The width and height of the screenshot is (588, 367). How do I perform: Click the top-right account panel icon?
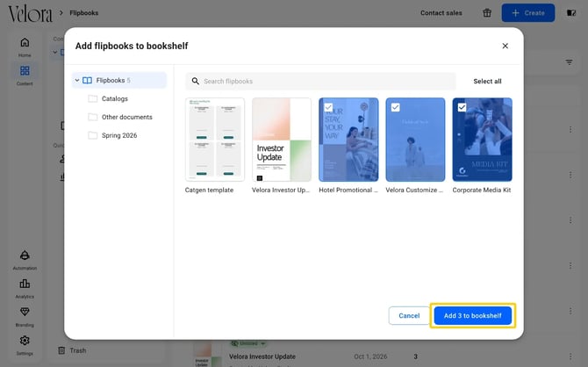click(x=571, y=13)
